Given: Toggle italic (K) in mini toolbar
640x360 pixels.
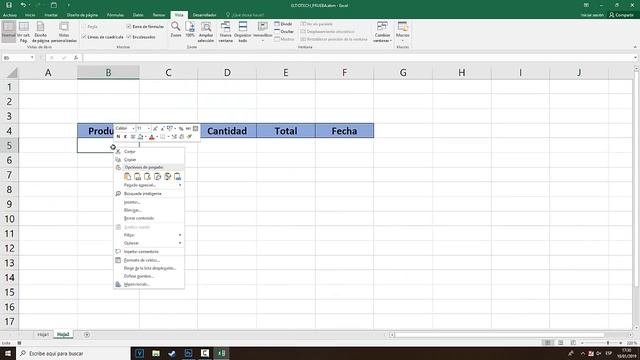Looking at the screenshot, I should coord(125,137).
